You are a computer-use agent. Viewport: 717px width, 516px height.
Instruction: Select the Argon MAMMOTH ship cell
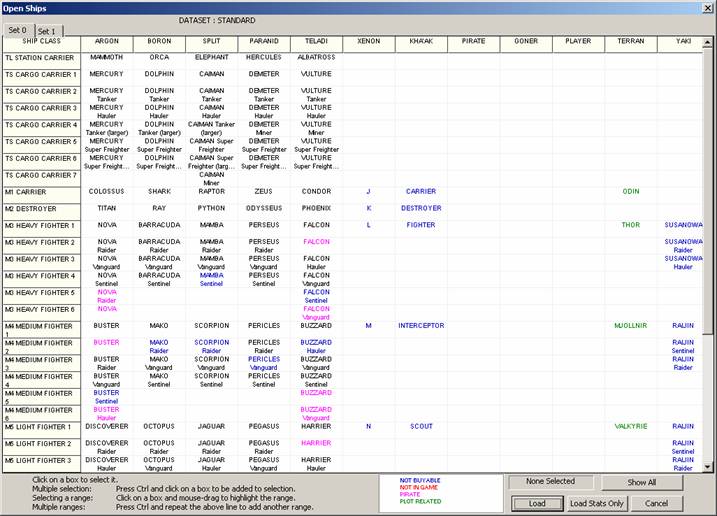[106, 57]
